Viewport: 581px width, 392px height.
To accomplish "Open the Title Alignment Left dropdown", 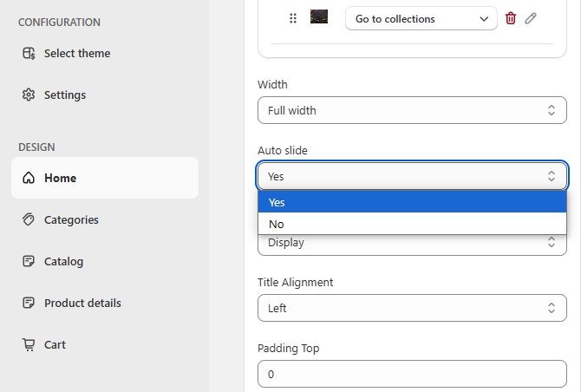I will point(412,308).
